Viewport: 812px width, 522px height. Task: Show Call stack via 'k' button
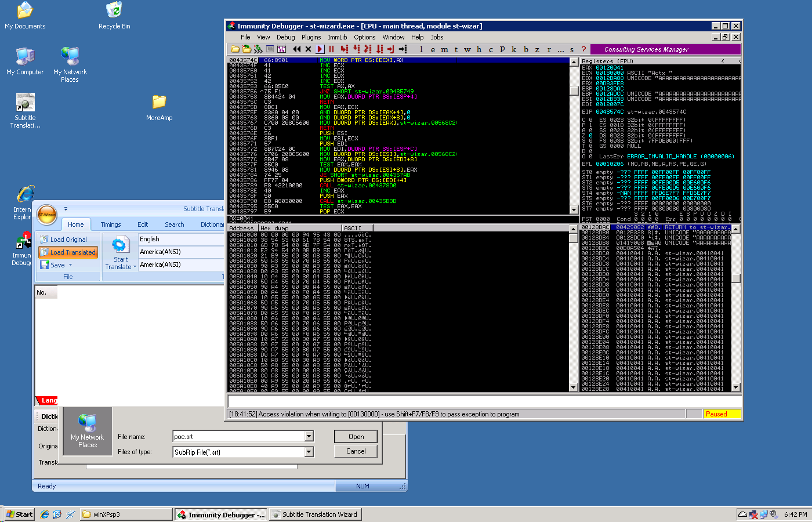pos(514,49)
